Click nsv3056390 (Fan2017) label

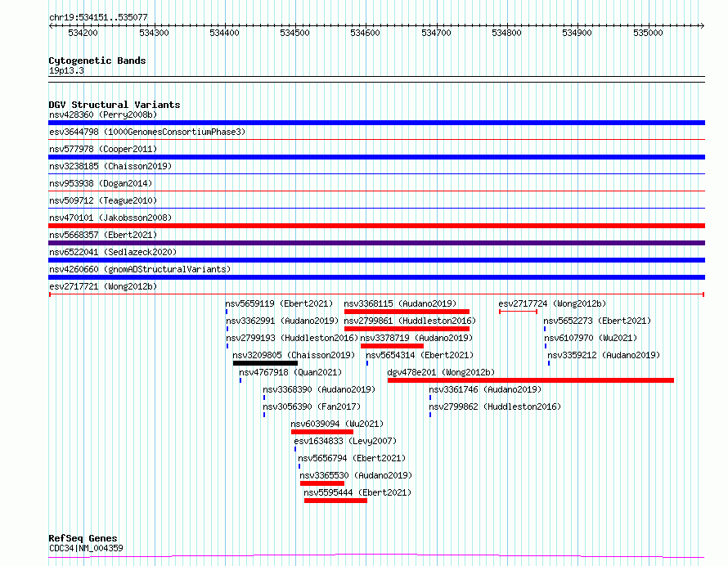312,407
